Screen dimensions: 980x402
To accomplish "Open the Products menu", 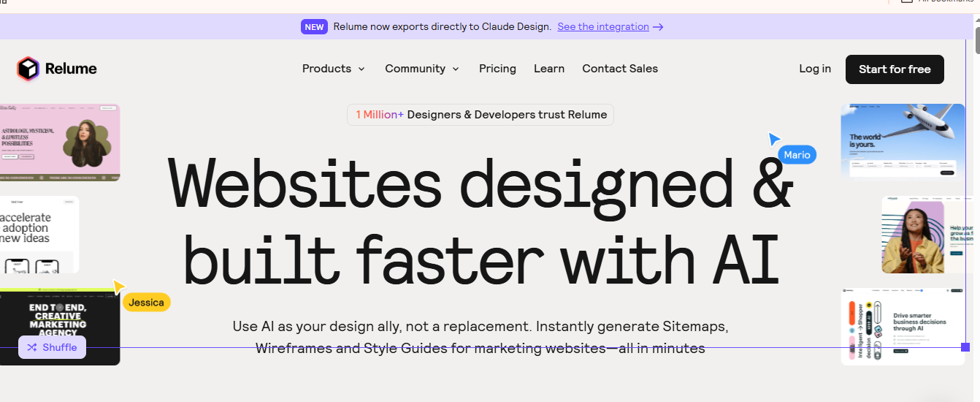I will click(334, 69).
